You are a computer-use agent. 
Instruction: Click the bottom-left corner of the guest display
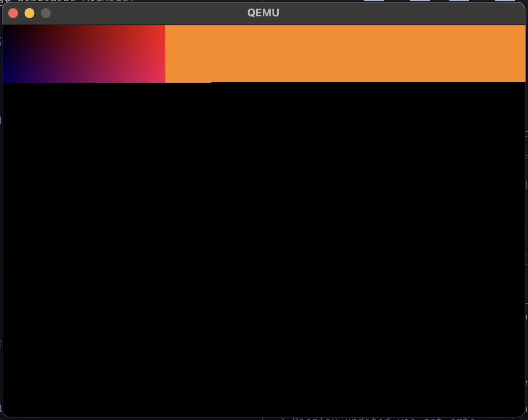(6, 415)
